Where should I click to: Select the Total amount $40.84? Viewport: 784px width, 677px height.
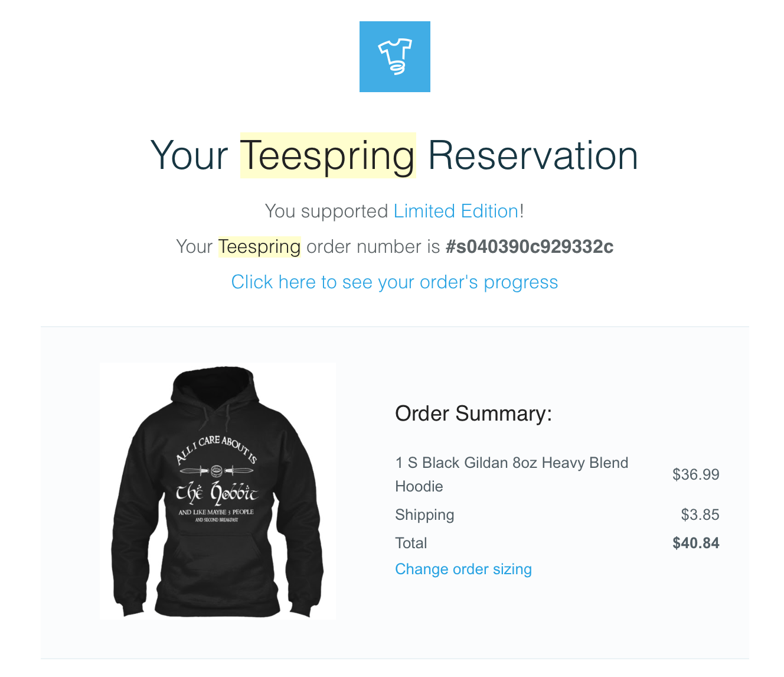[696, 543]
